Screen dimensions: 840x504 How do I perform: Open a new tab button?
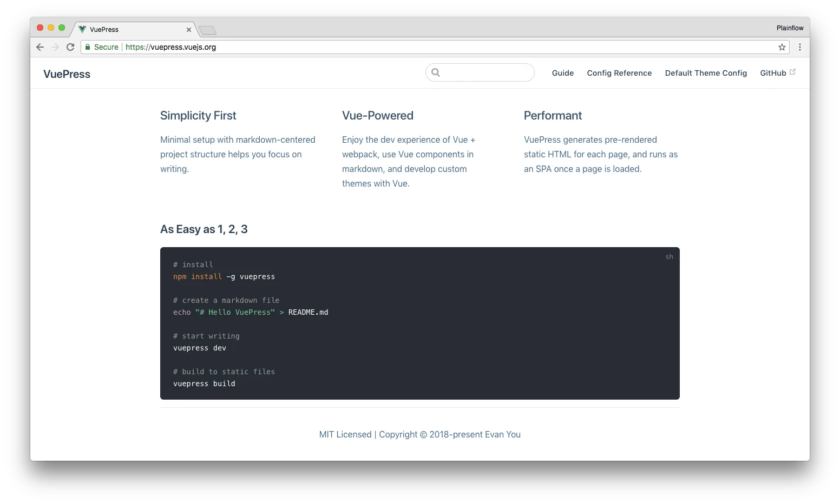tap(207, 30)
